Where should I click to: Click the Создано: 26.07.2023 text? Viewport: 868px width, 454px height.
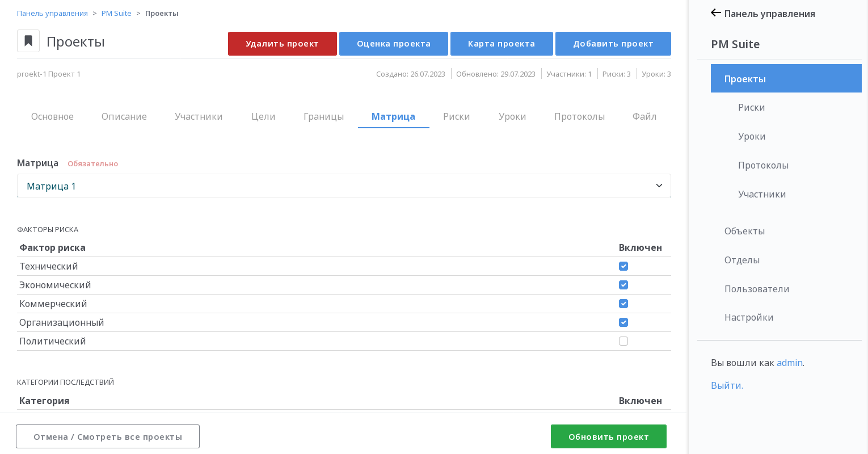pos(411,74)
